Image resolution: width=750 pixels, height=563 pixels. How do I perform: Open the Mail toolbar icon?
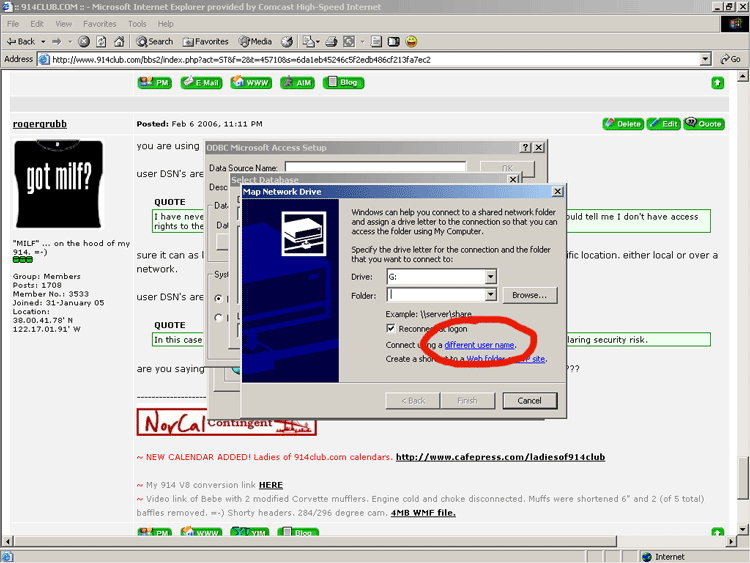coord(311,42)
